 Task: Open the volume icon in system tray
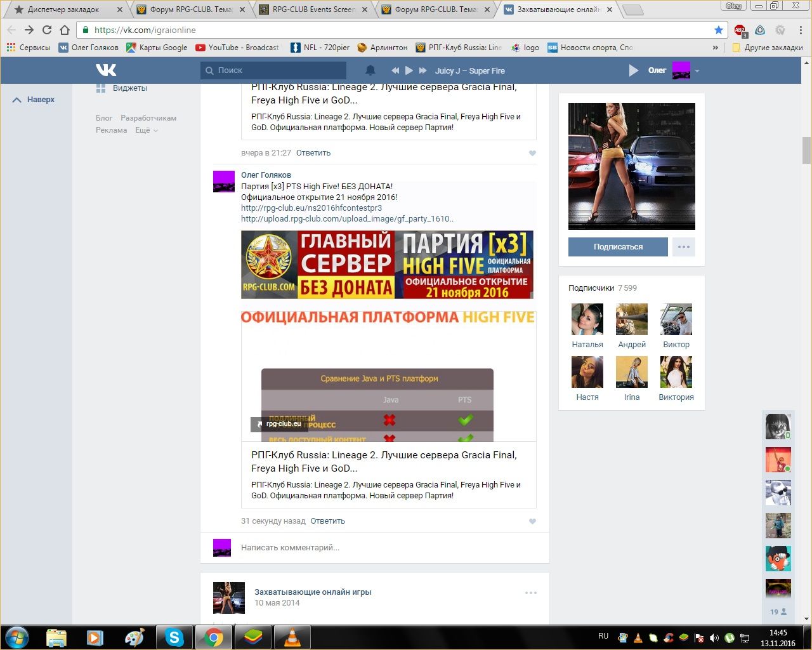(x=714, y=638)
